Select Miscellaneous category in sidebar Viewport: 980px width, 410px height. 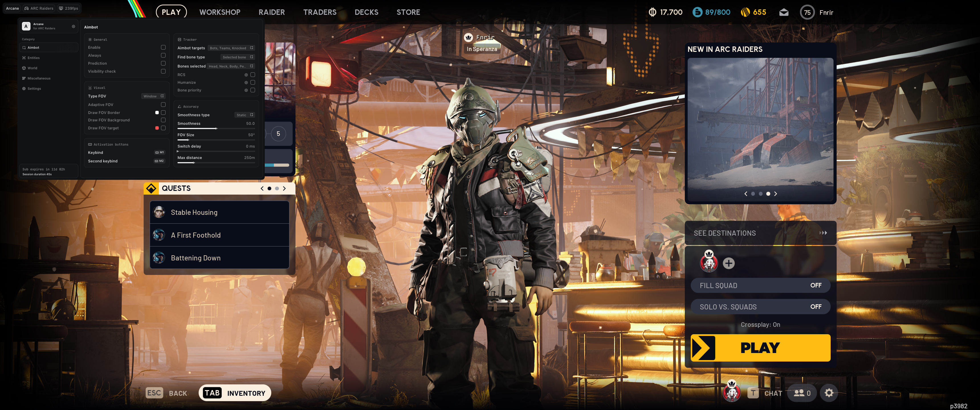pyautogui.click(x=48, y=78)
